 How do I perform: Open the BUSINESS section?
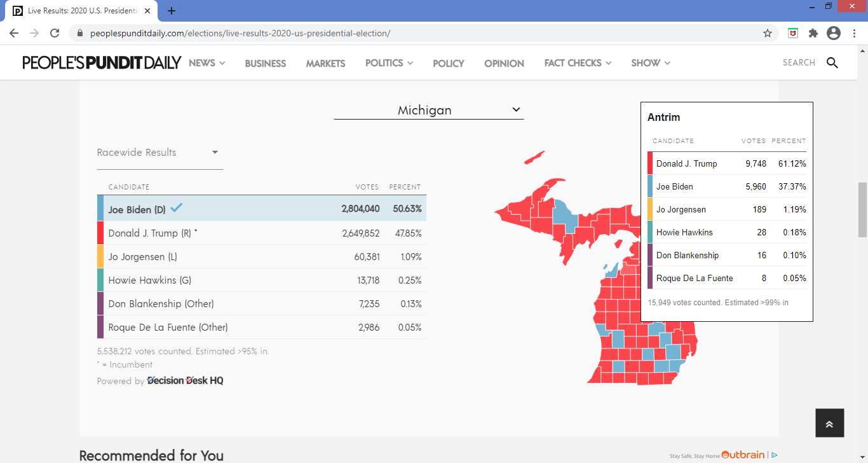point(266,64)
